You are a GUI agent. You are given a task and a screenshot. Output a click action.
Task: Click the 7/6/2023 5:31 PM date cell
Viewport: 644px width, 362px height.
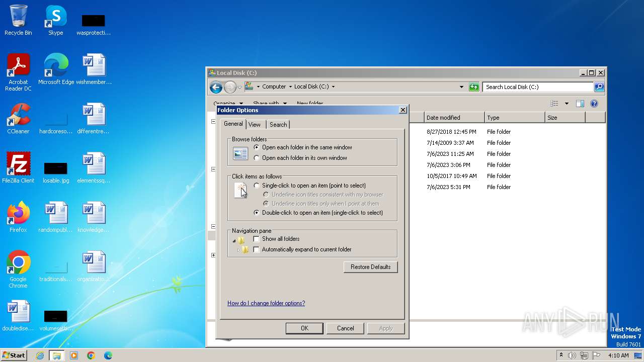point(448,187)
